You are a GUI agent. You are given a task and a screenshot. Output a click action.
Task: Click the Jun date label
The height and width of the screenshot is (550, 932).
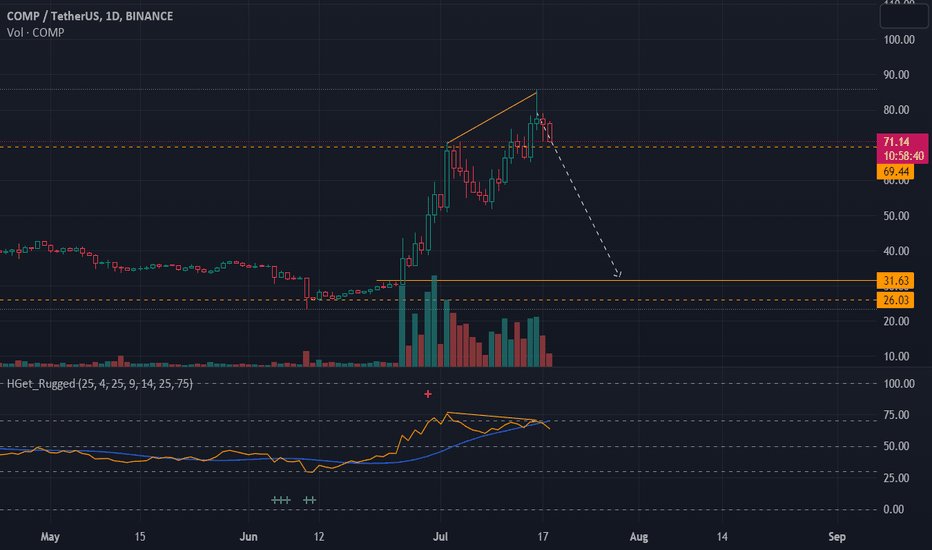click(x=248, y=537)
